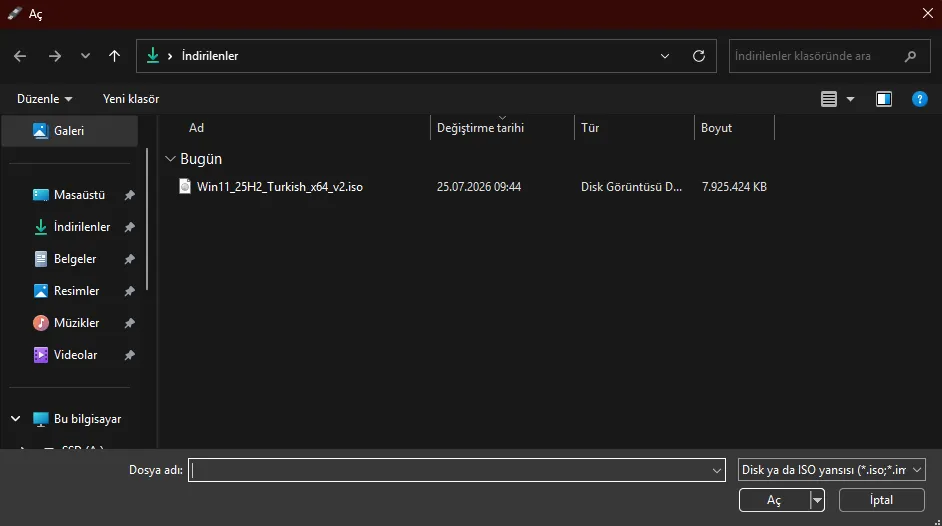Open İndirilenler from the sidebar
Image resolution: width=942 pixels, height=526 pixels.
(x=82, y=227)
